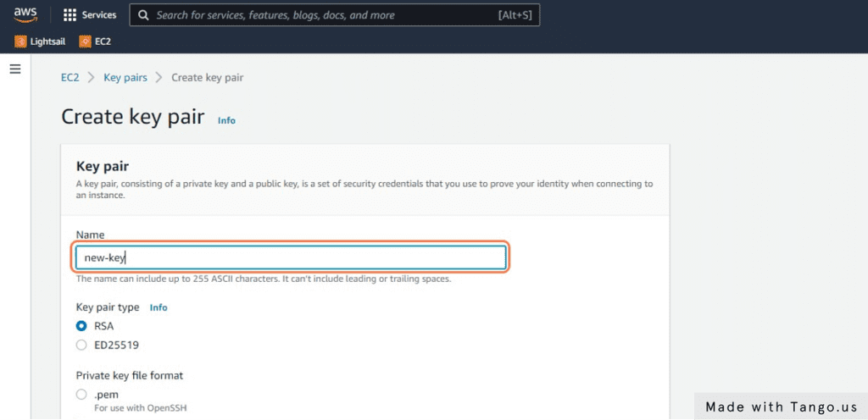This screenshot has width=868, height=420.
Task: Click the search magnifier icon
Action: pyautogui.click(x=143, y=15)
